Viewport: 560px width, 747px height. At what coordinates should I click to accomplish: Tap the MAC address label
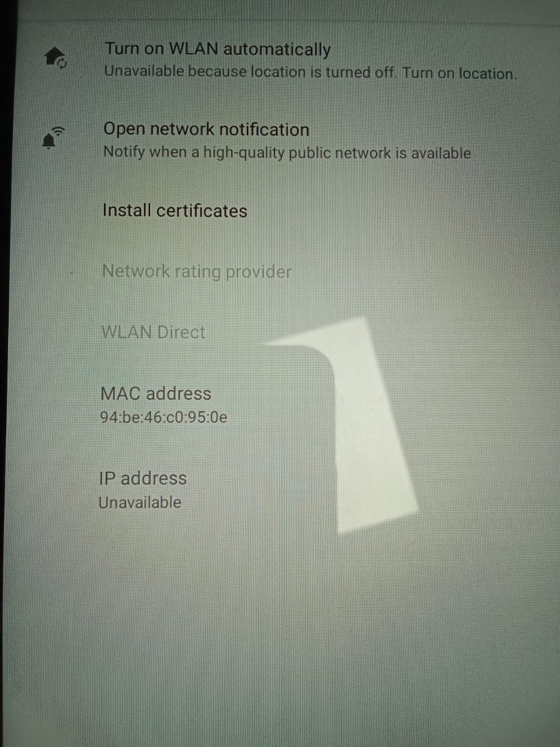point(156,393)
